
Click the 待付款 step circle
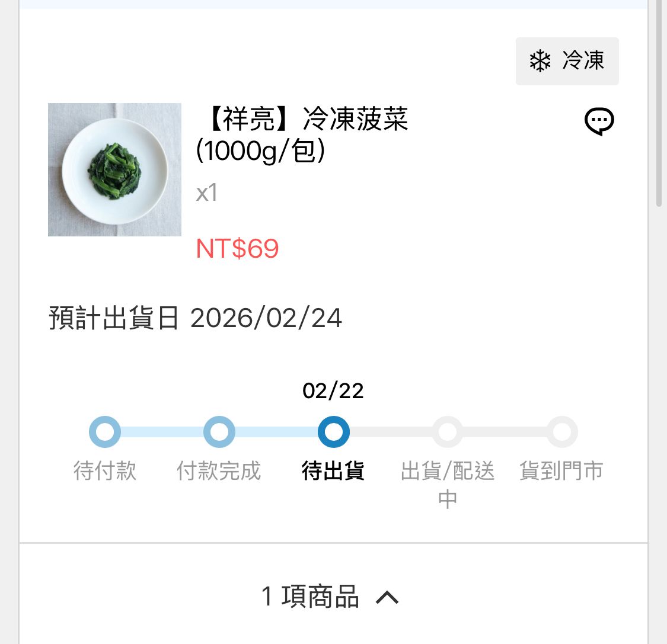(105, 432)
